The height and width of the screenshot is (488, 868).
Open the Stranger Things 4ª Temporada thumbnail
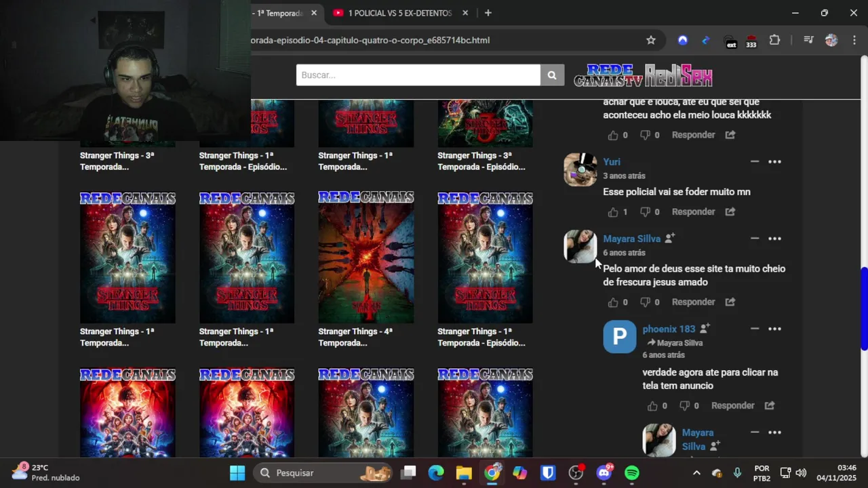[366, 257]
